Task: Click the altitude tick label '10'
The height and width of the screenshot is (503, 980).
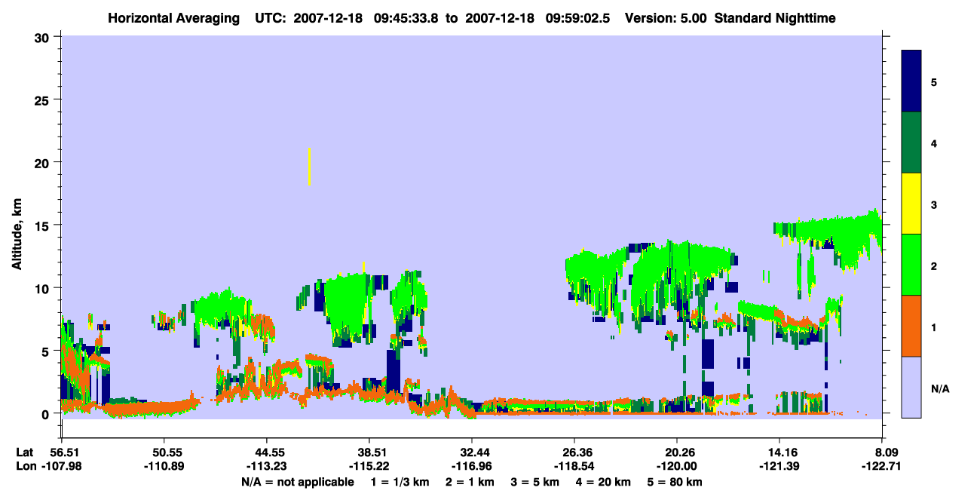Action: (x=44, y=288)
